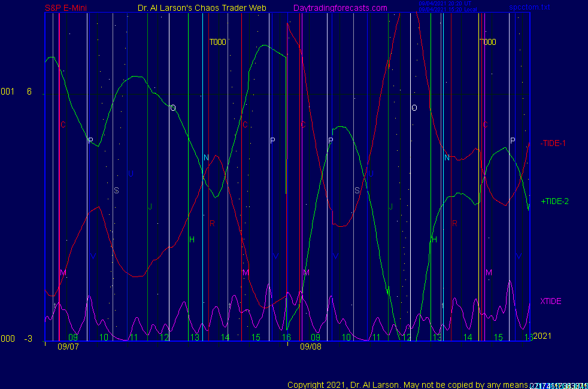This screenshot has height=389, width=588.
Task: Open the Daytradingforecasts.com link
Action: (340, 8)
